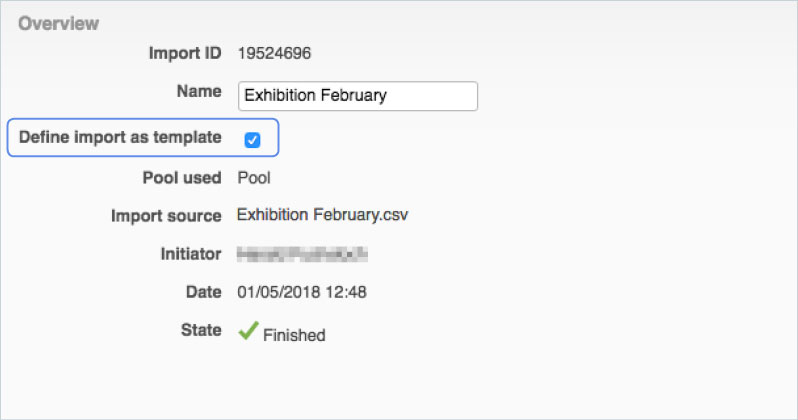Click the blurred initiator name
The image size is (798, 420).
click(x=301, y=255)
